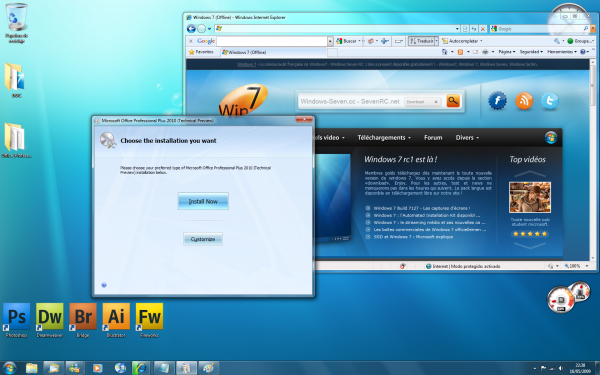Click the down chevron below top video
Viewport: 600px width, 375px height.
click(x=530, y=245)
